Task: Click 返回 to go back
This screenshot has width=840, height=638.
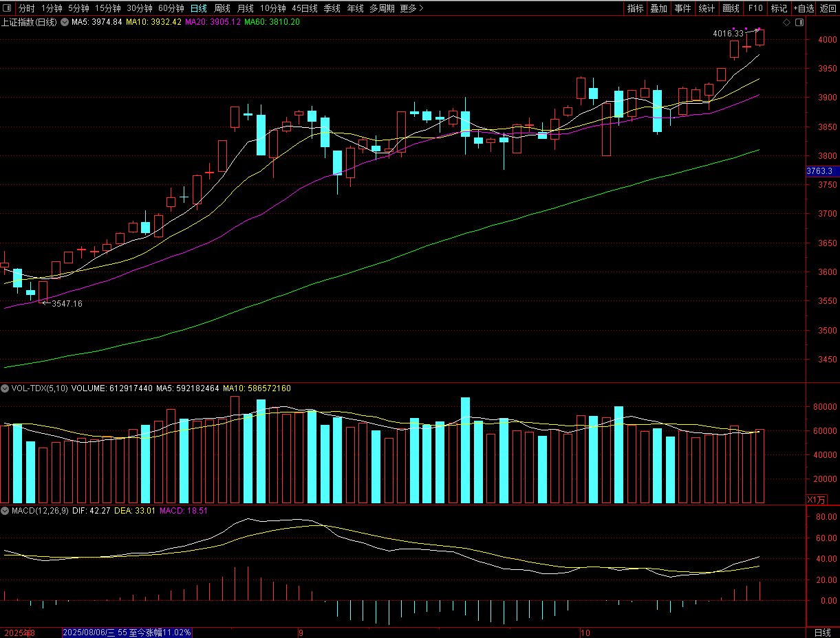Action: coord(828,8)
